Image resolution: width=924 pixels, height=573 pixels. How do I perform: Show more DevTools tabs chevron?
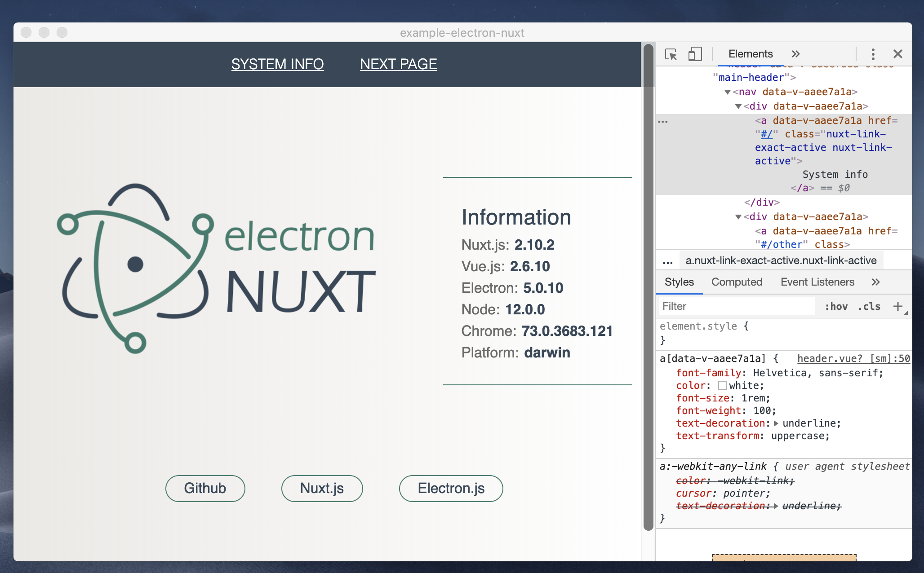point(795,54)
